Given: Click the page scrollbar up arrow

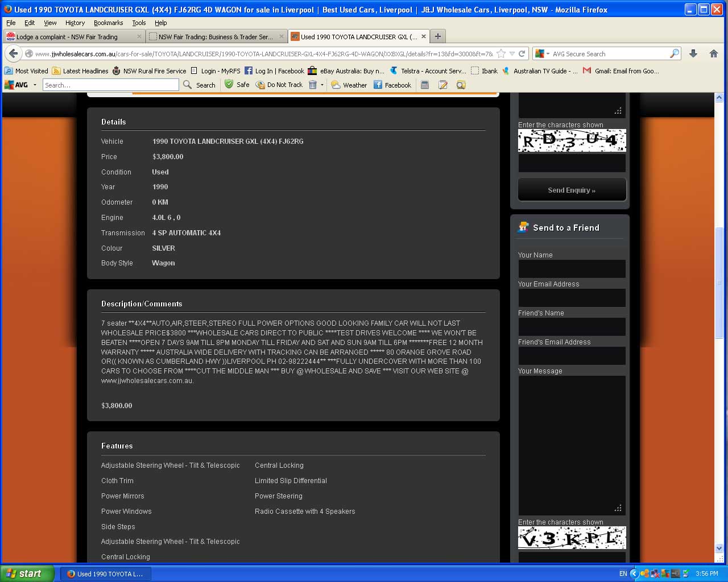Looking at the screenshot, I should coord(718,98).
